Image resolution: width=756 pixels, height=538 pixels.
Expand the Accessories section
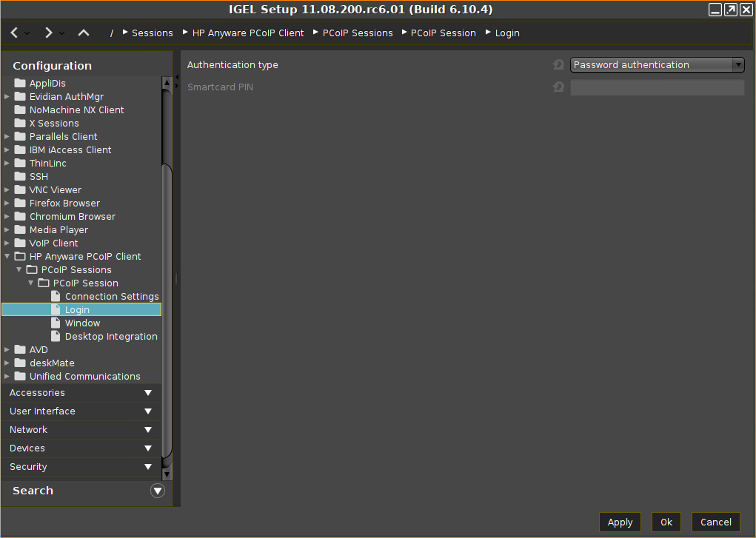coord(81,393)
